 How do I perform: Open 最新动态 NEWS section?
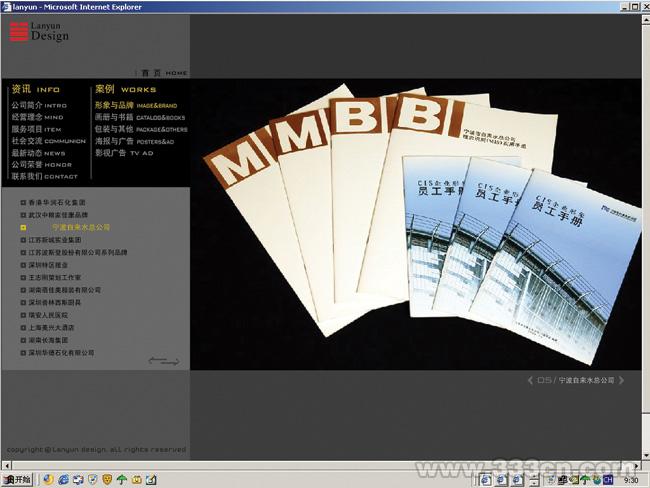pyautogui.click(x=39, y=153)
